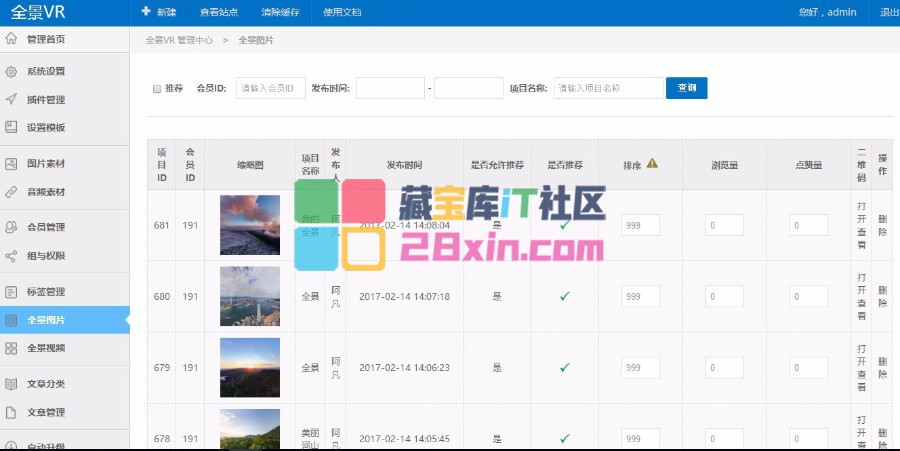900x451 pixels.
Task: Open the start date field for 发布时间
Action: pyautogui.click(x=390, y=88)
